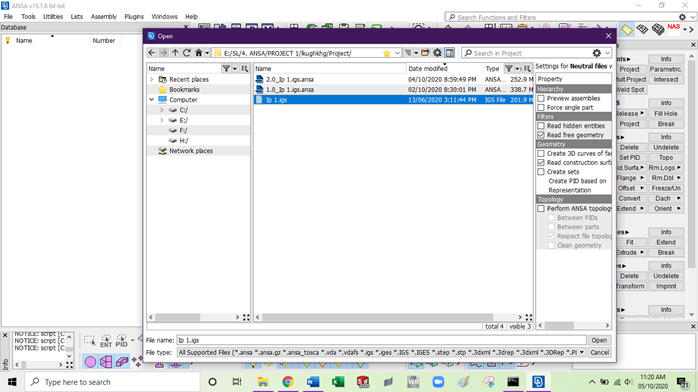The width and height of the screenshot is (698, 392).
Task: Uncheck Read free geometry
Action: pos(541,135)
